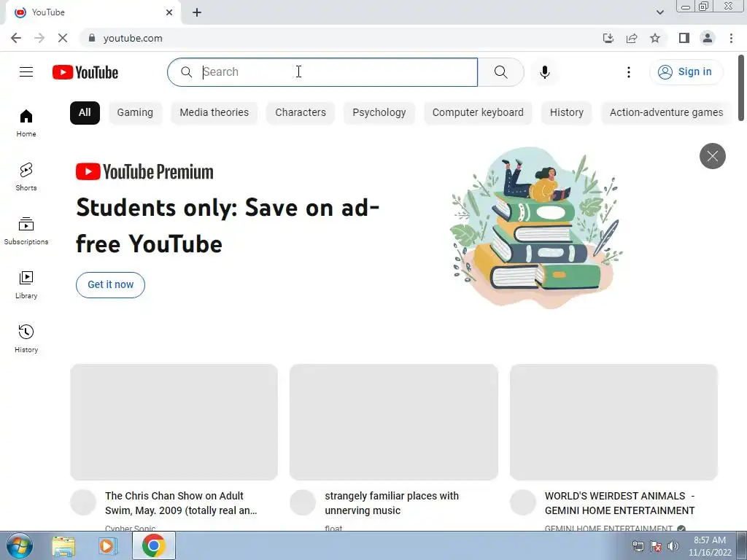Click the address bar URL

pos(133,38)
